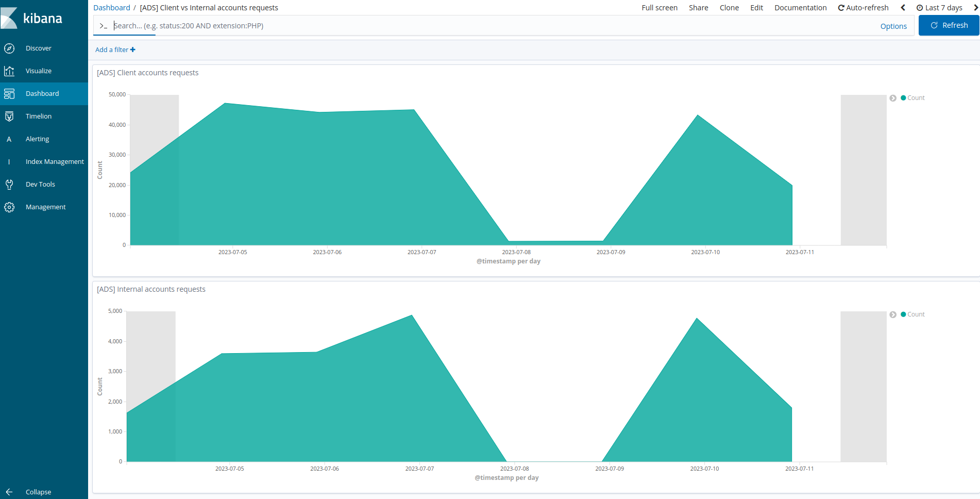Click the Index Management 'I' icon
Viewport: 980px width, 499px height.
9,162
